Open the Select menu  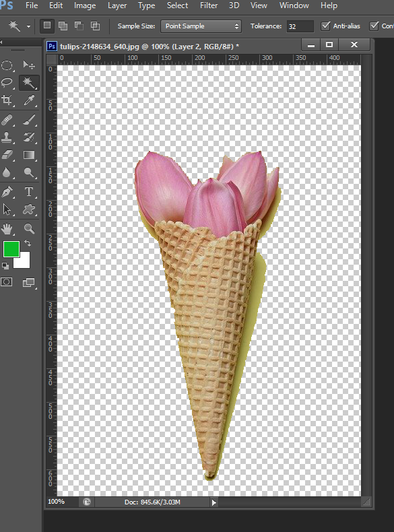(178, 5)
